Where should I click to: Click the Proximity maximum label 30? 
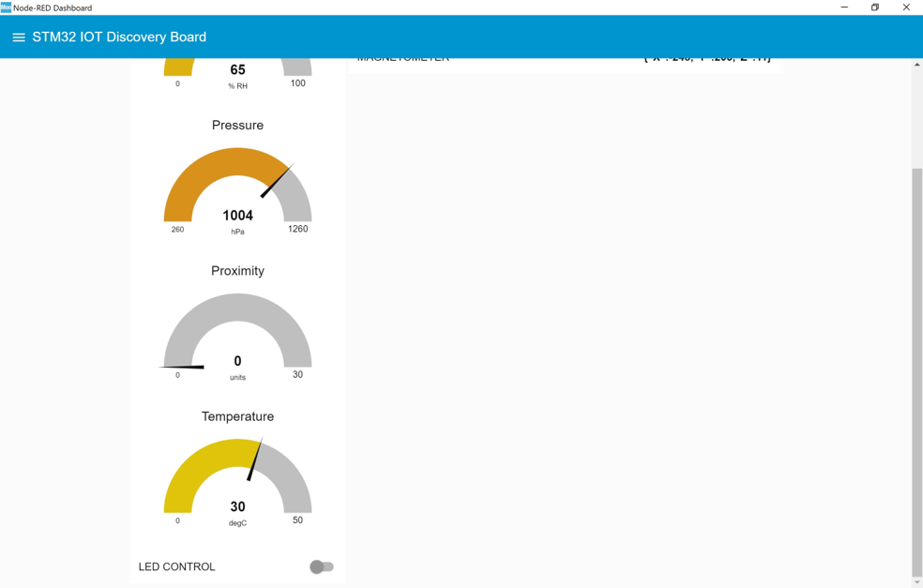[x=298, y=375]
